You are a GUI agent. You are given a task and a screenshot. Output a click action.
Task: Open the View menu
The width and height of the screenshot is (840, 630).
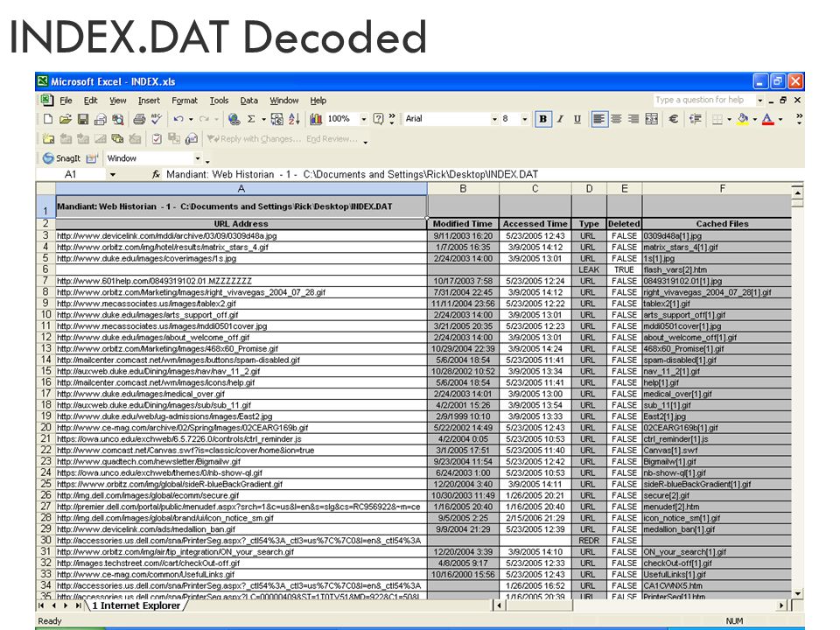coord(118,100)
